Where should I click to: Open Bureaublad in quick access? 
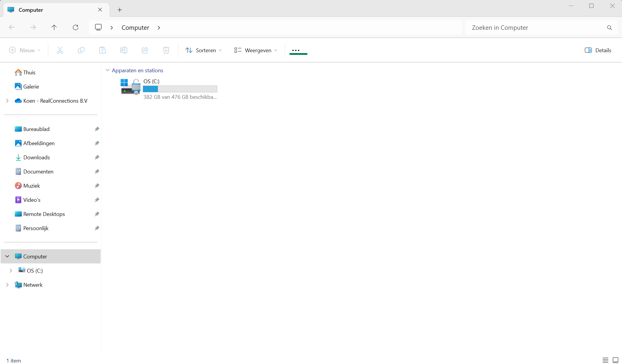tap(36, 129)
